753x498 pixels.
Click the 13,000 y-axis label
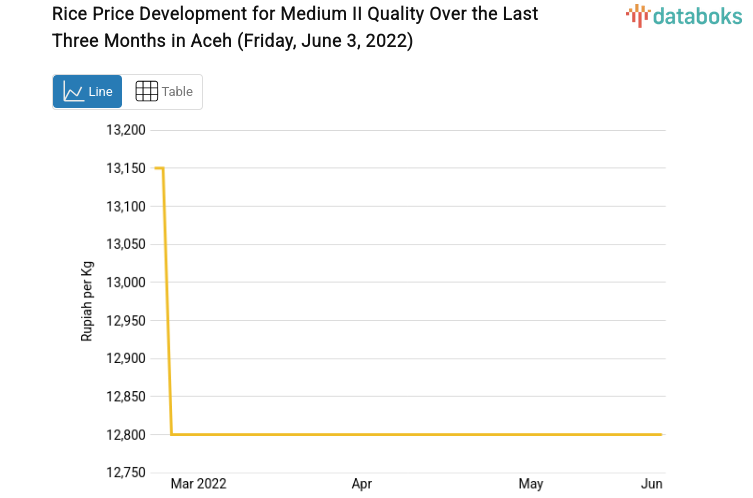(126, 282)
